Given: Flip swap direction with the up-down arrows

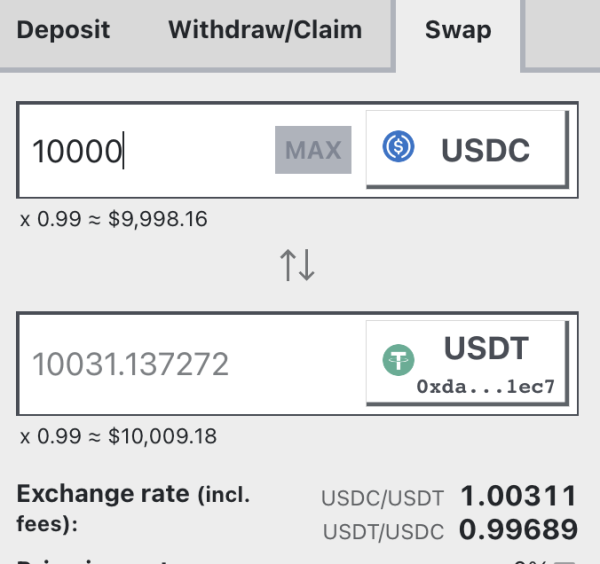Looking at the screenshot, I should click(297, 265).
